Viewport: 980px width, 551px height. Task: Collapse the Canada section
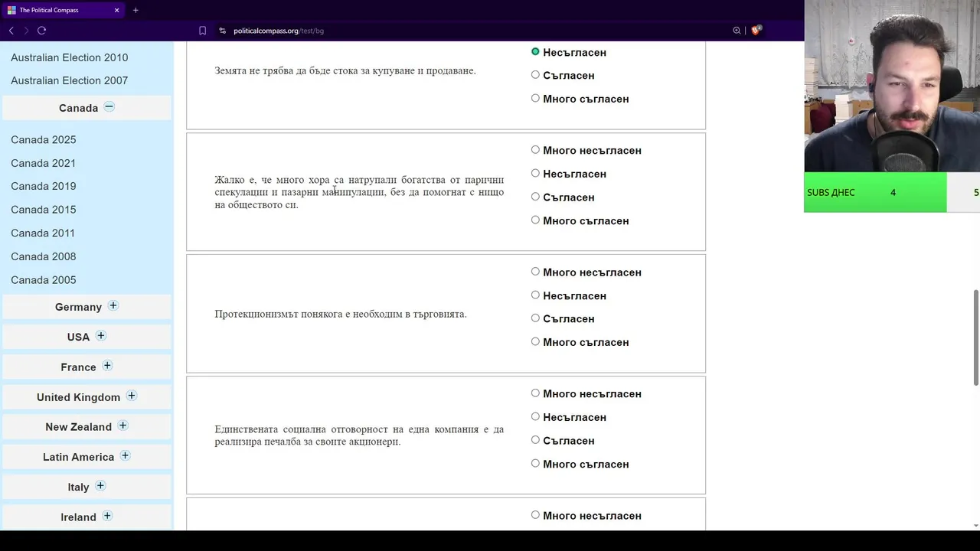pos(109,107)
